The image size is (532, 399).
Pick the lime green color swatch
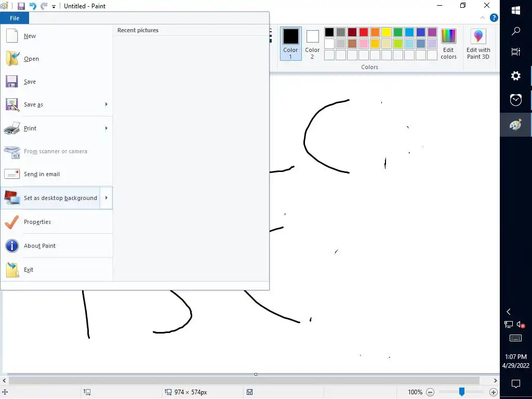[398, 44]
